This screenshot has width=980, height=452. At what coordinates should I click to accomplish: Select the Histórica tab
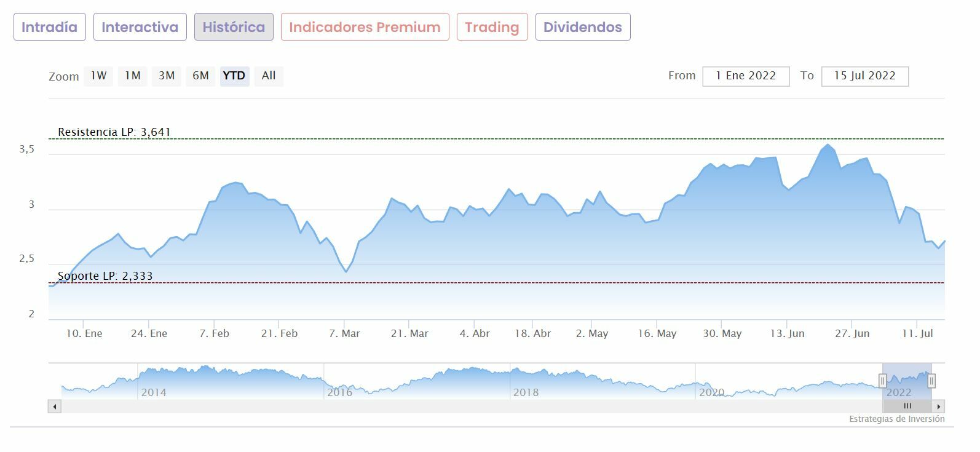pos(234,27)
